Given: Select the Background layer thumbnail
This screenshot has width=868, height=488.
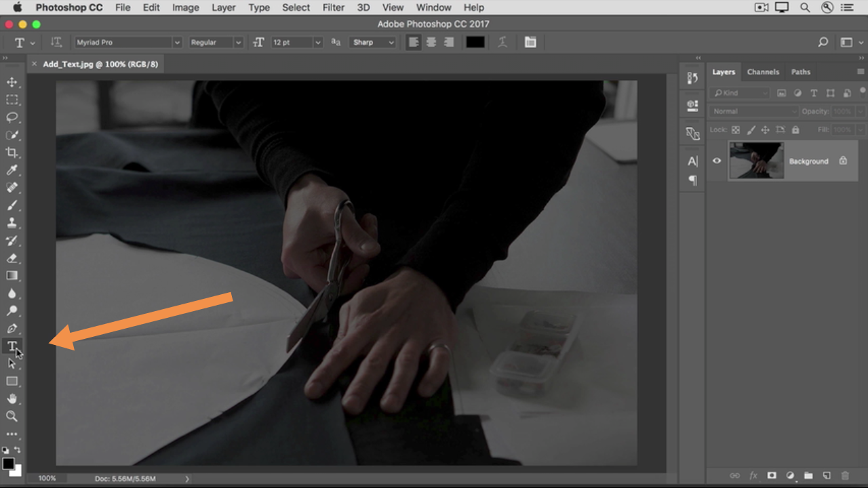Looking at the screenshot, I should (x=756, y=161).
